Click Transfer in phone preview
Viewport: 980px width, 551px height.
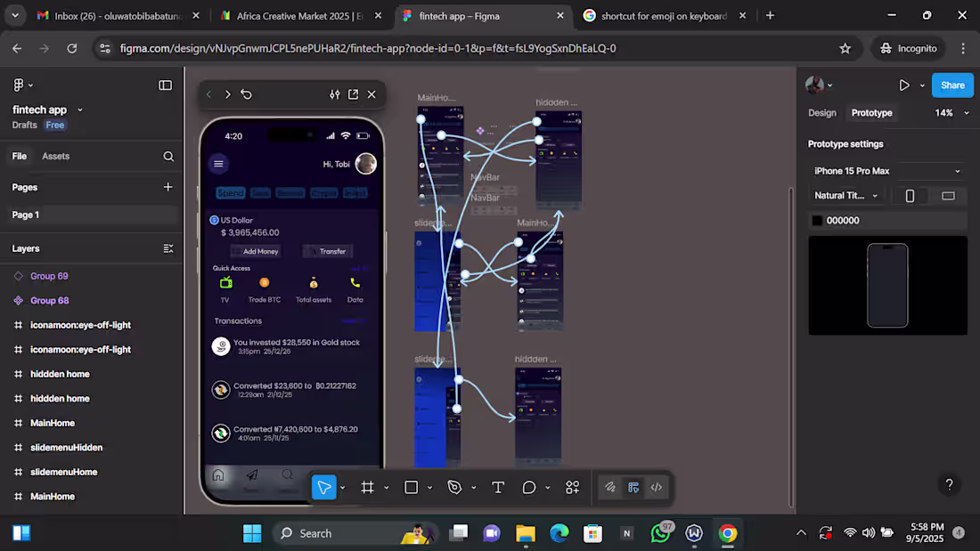(x=328, y=251)
